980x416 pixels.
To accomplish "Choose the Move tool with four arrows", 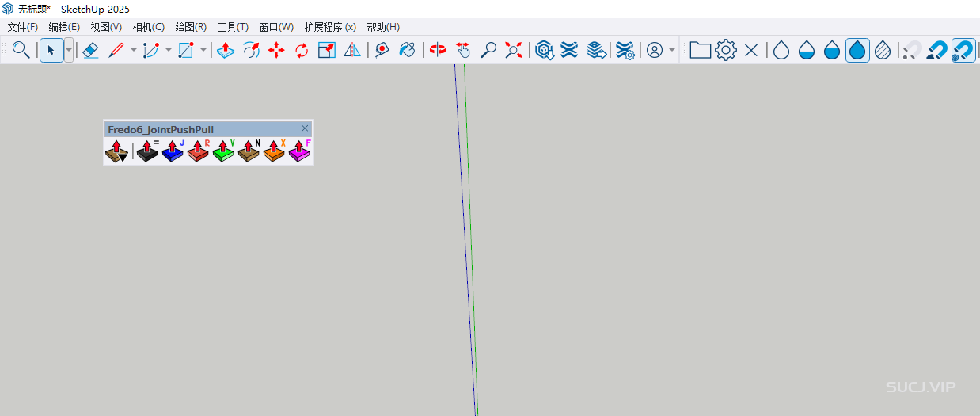I will [x=276, y=50].
